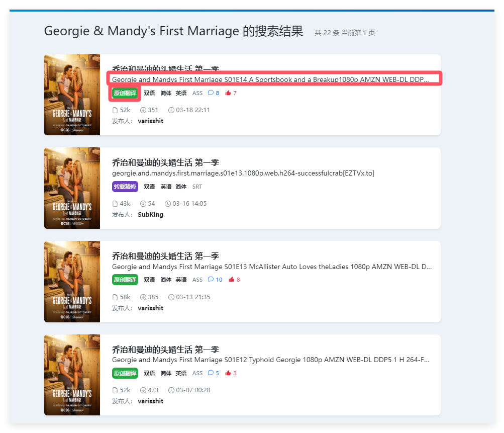504x433 pixels.
Task: Click the file size icon next to 58k
Action: [115, 297]
